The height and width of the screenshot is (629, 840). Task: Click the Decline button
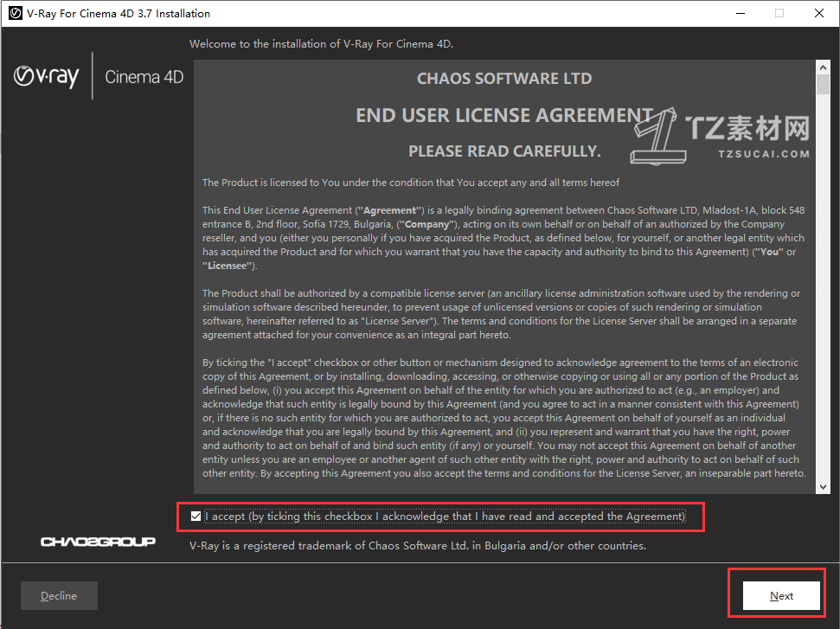pos(59,596)
